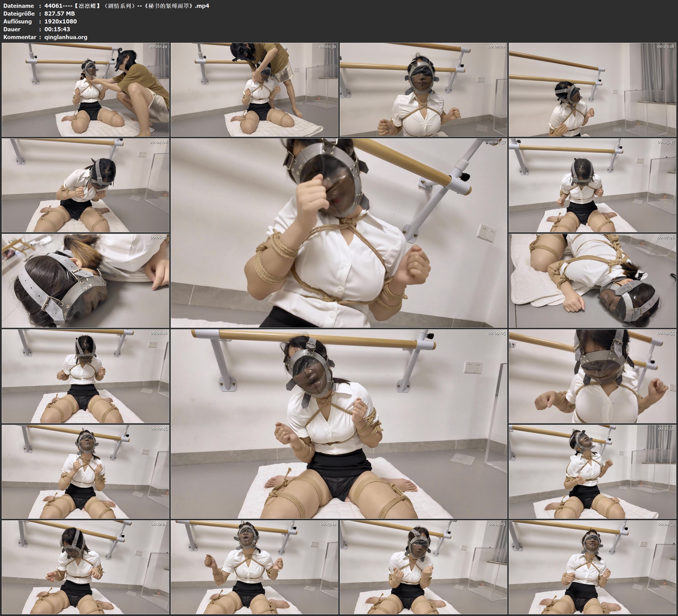This screenshot has height=616, width=678.
Task: Click the 1920x1080 resolution value
Action: tap(61, 21)
